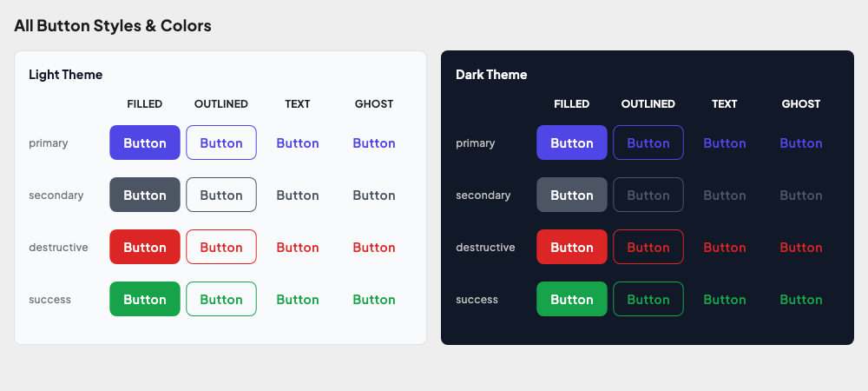Hit the dark theme ghost destructive button
The height and width of the screenshot is (391, 868).
tap(801, 247)
